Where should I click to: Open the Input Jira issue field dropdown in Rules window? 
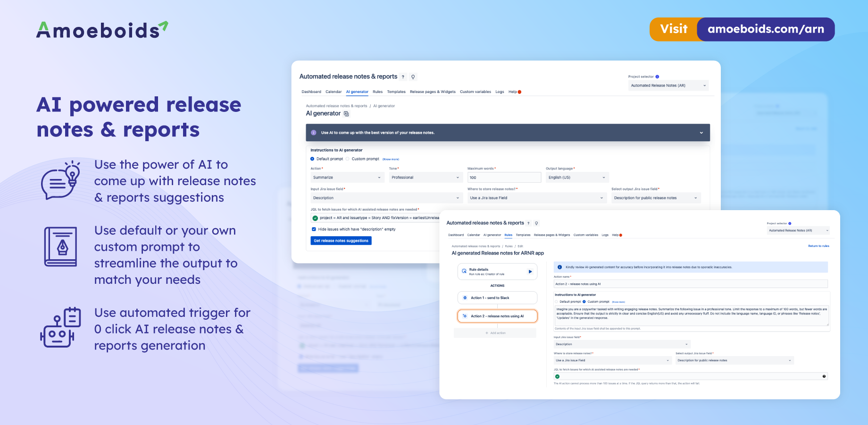(622, 344)
